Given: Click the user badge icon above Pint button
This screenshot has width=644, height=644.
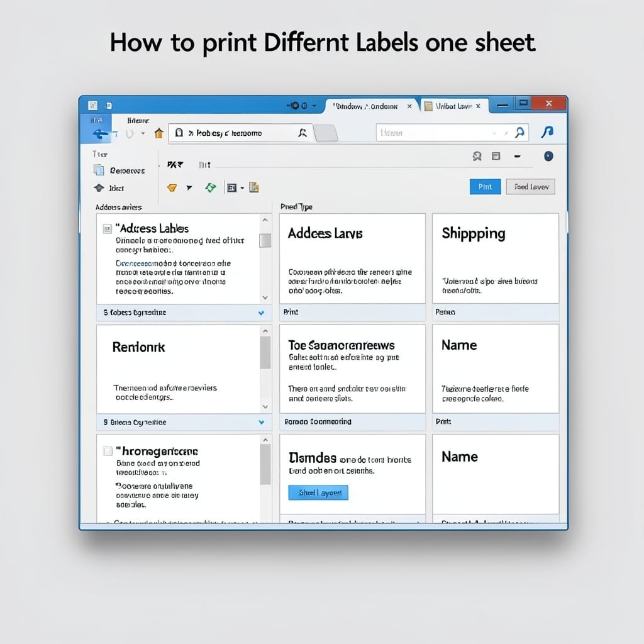Looking at the screenshot, I should tap(477, 156).
